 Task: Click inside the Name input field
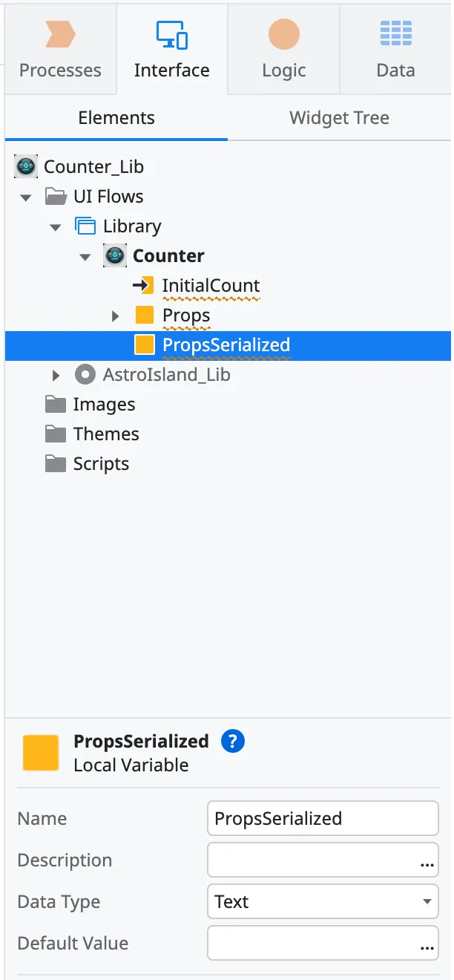(323, 818)
